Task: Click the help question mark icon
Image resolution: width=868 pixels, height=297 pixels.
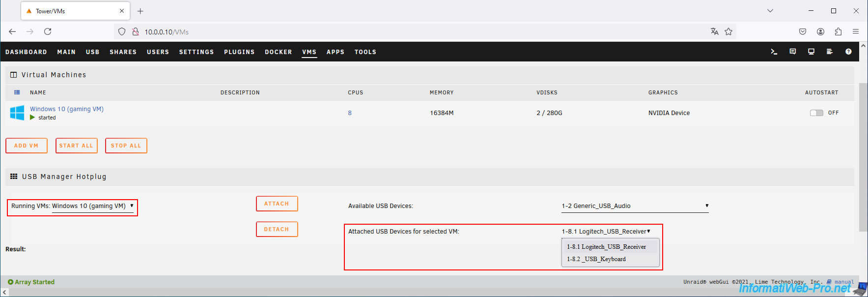Action: tap(848, 52)
